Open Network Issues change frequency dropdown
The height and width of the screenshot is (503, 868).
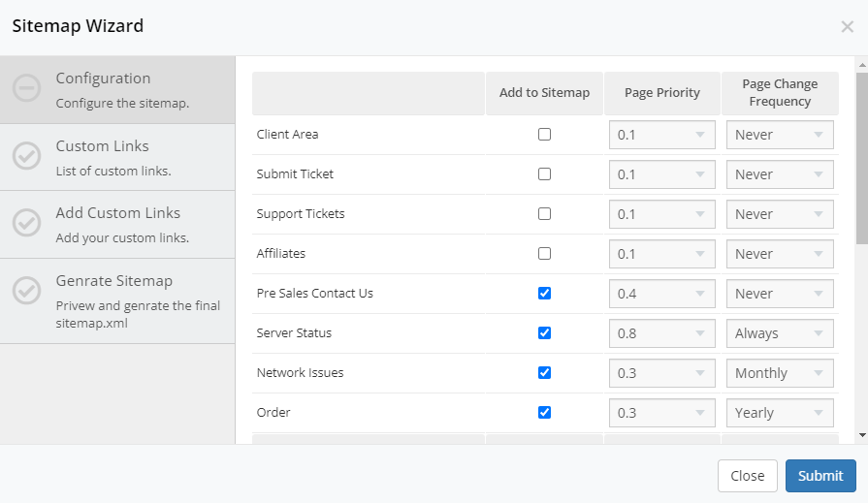(780, 373)
